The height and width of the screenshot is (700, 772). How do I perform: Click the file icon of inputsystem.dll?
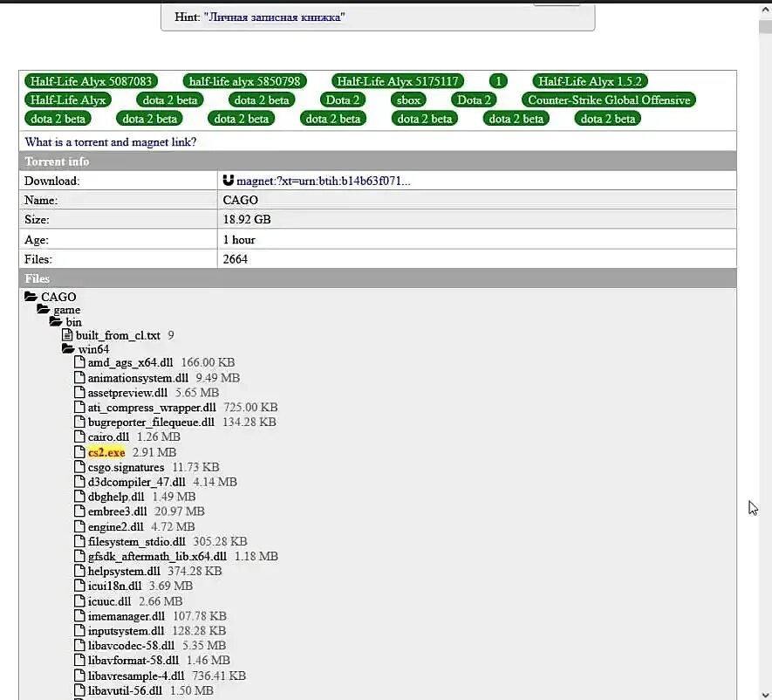(79, 630)
